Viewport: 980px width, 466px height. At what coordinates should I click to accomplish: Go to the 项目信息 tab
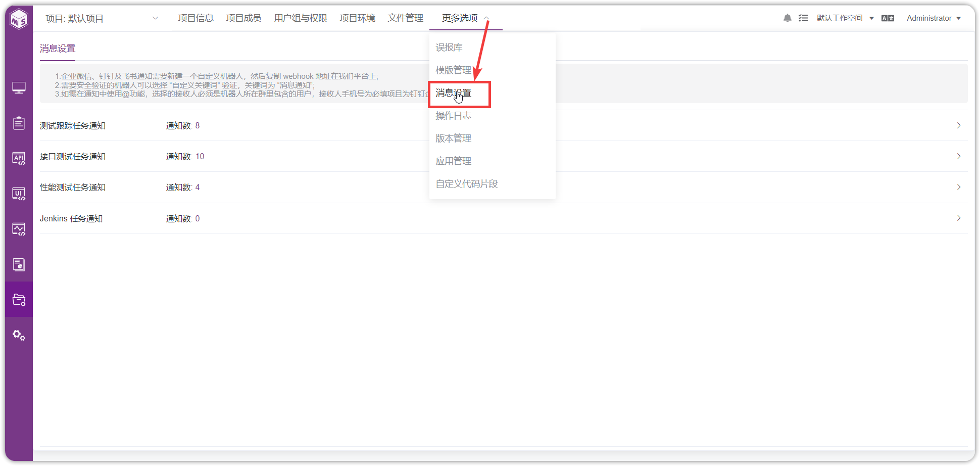pyautogui.click(x=195, y=18)
